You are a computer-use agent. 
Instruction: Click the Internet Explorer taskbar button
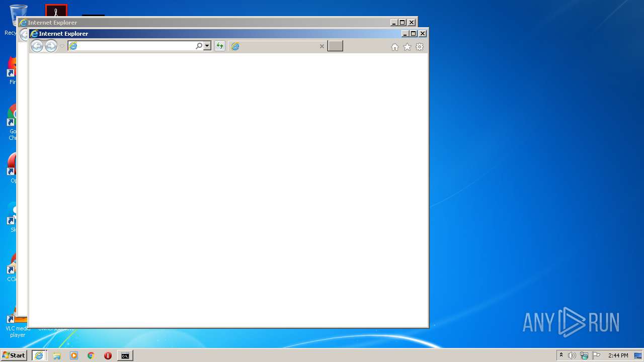coord(39,355)
